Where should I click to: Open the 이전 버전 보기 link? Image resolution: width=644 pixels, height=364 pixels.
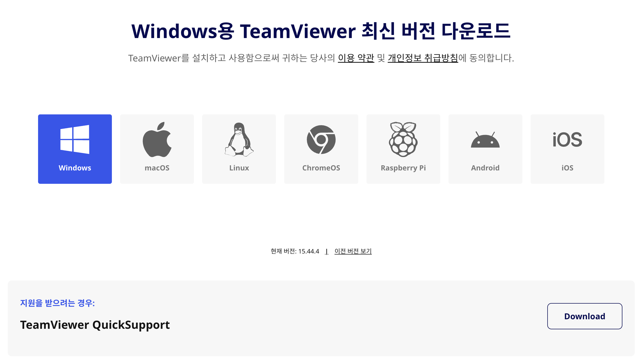(353, 251)
